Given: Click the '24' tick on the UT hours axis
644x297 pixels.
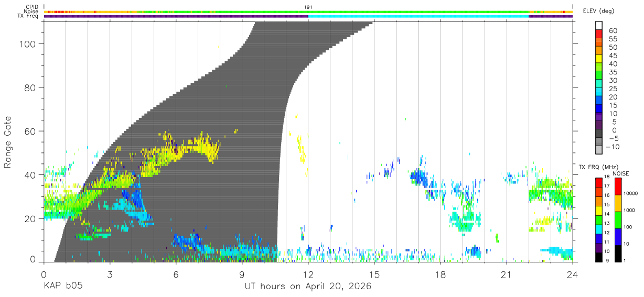Looking at the screenshot, I should click(572, 274).
